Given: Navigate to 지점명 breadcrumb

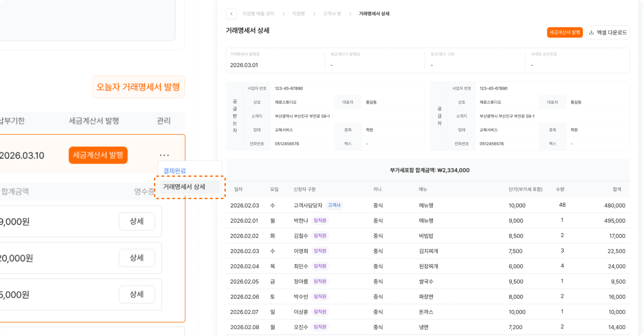Looking at the screenshot, I should point(298,14).
